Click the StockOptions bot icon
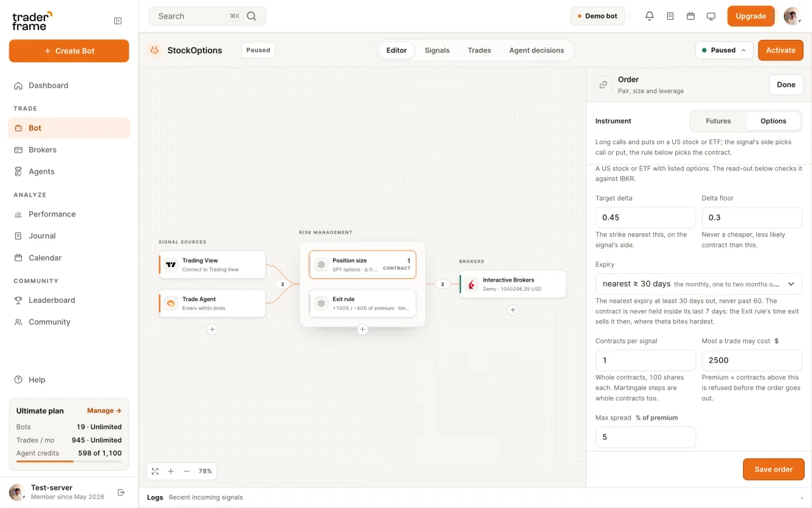The width and height of the screenshot is (812, 508). click(x=155, y=50)
